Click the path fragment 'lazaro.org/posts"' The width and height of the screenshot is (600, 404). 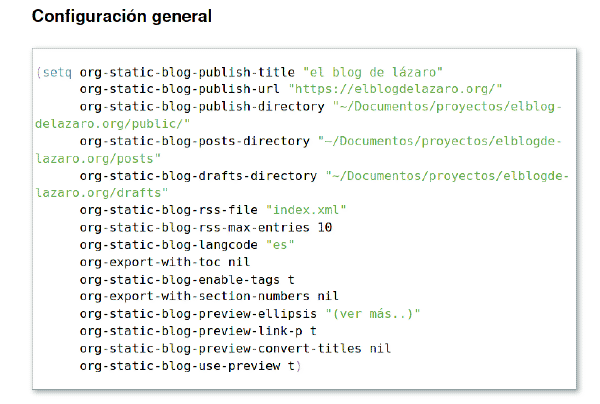point(98,159)
